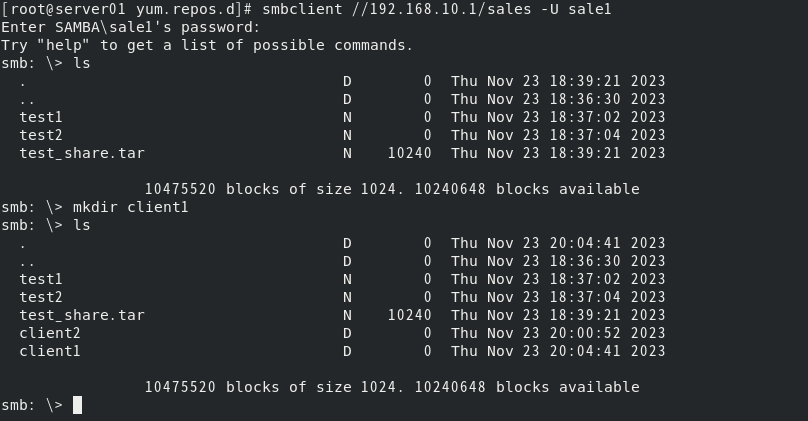Click the "Enter SAMBA\sale1's password:" line
The height and width of the screenshot is (421, 808).
[x=130, y=27]
